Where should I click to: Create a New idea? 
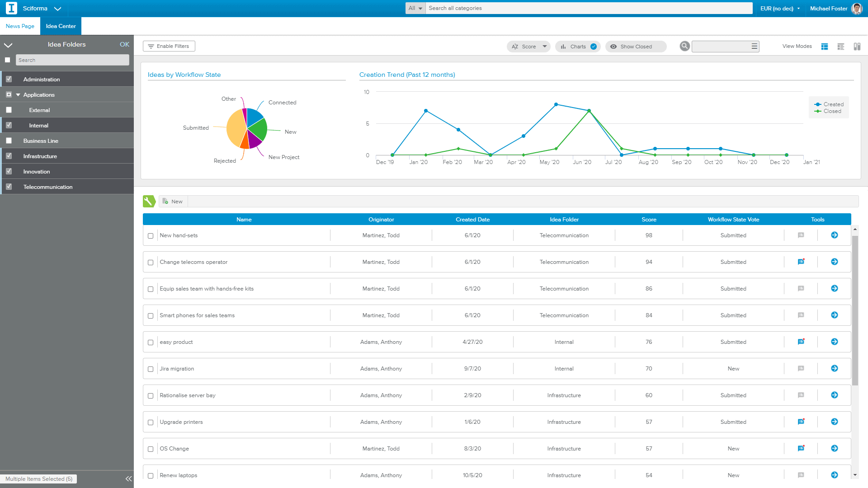173,202
